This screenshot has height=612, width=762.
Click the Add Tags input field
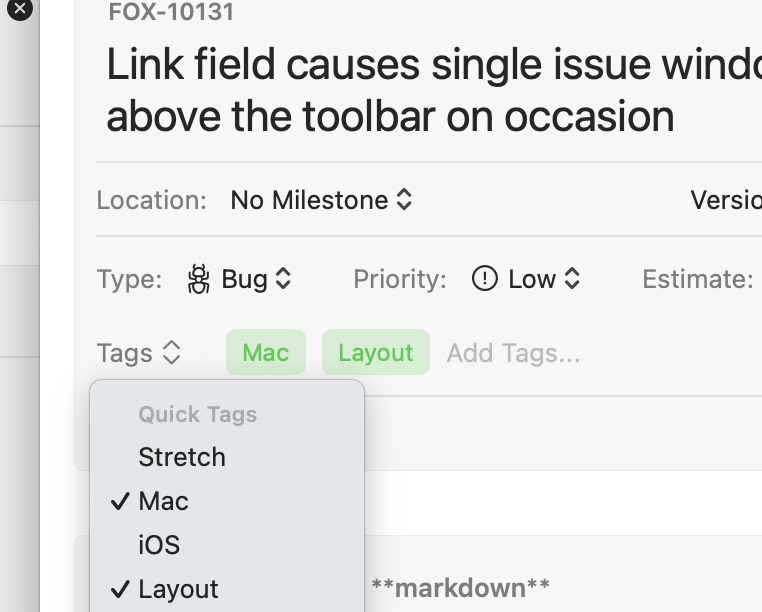coord(513,353)
